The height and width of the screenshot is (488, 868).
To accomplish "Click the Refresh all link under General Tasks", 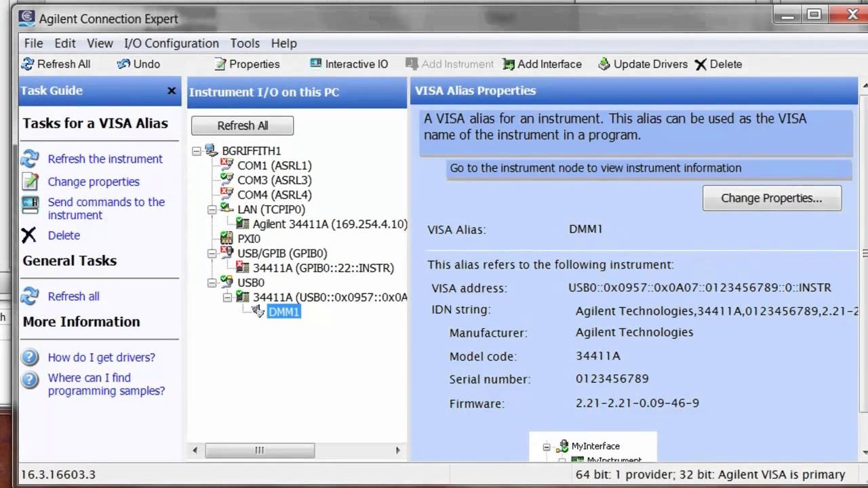I will [73, 296].
